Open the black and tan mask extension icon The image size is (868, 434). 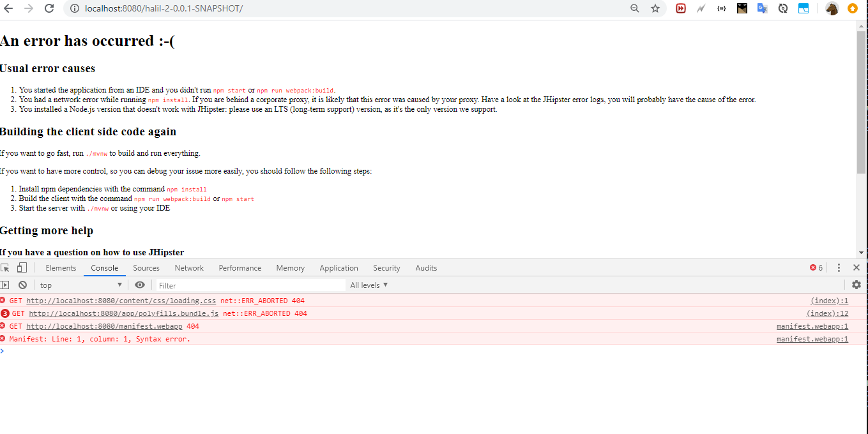point(742,8)
